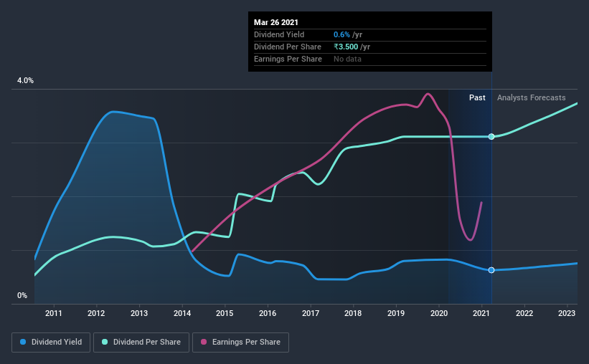Image resolution: width=589 pixels, height=364 pixels.
Task: Click the ₹3.500 Dividend Per Share value
Action: coord(346,47)
